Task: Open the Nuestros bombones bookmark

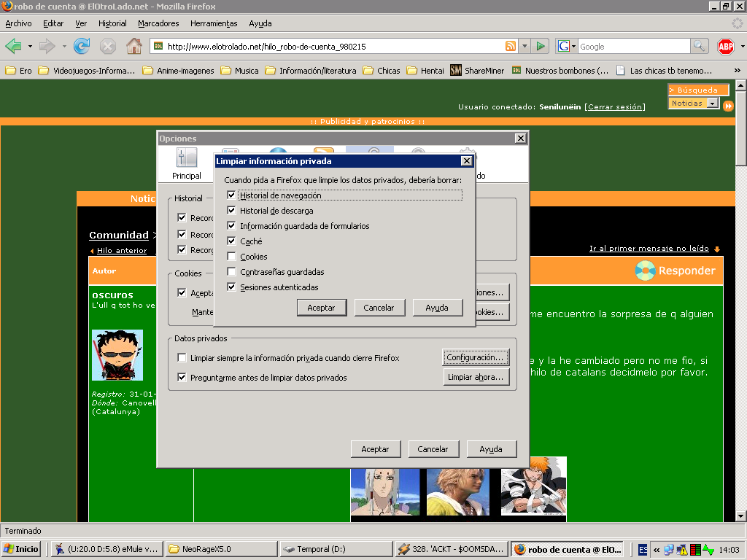Action: 560,71
